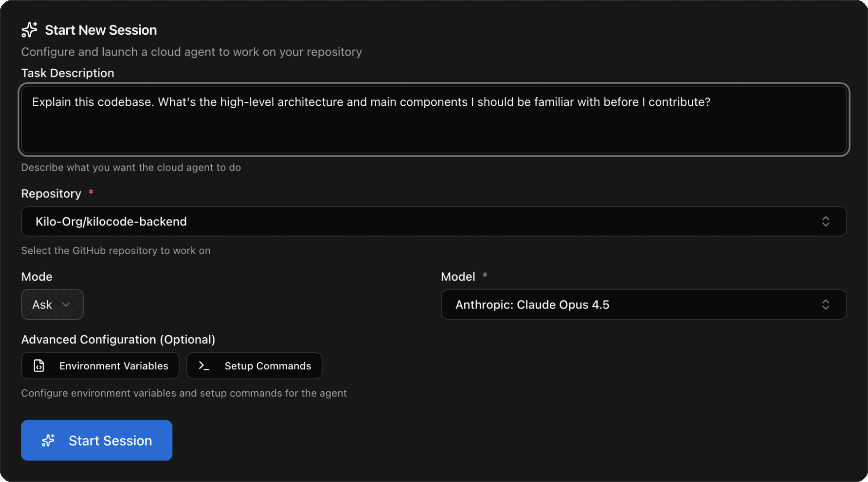Open Setup Commands configuration
Screen dimensions: 868x482
tap(254, 365)
